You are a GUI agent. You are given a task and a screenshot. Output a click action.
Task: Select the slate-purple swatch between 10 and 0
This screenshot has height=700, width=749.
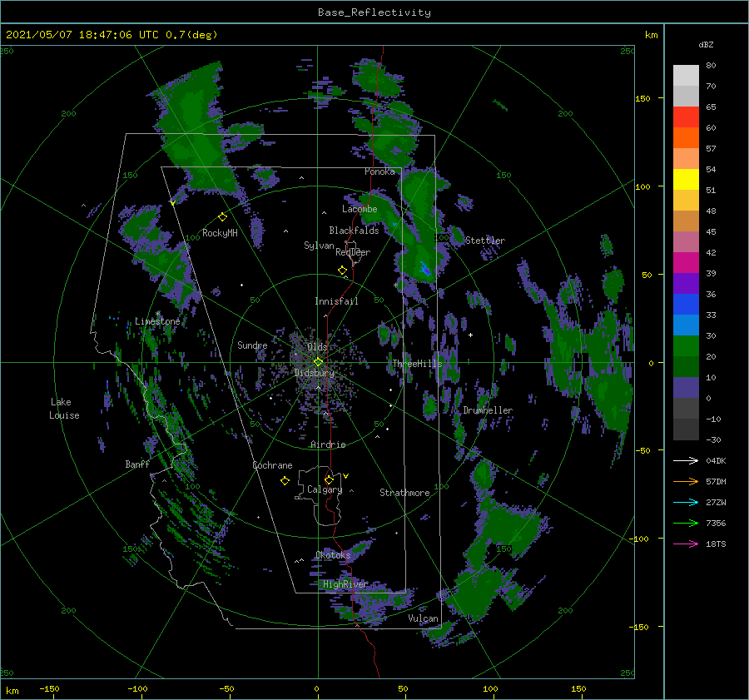[686, 388]
